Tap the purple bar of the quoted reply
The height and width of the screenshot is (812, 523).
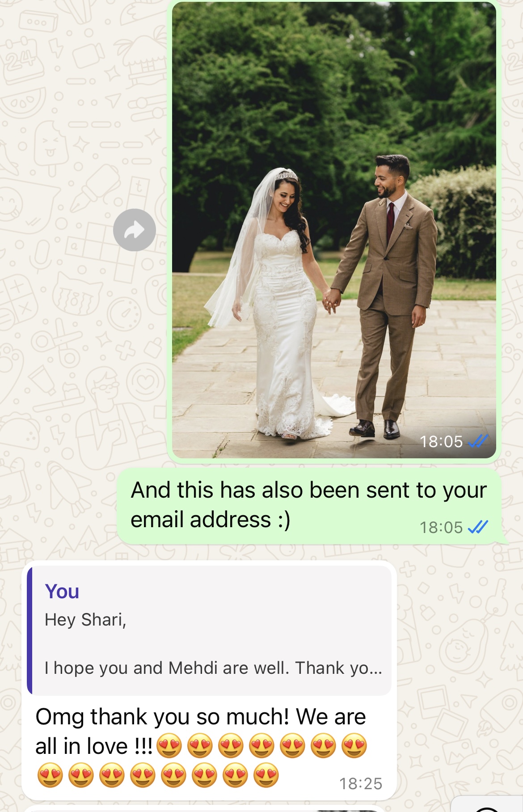click(30, 630)
